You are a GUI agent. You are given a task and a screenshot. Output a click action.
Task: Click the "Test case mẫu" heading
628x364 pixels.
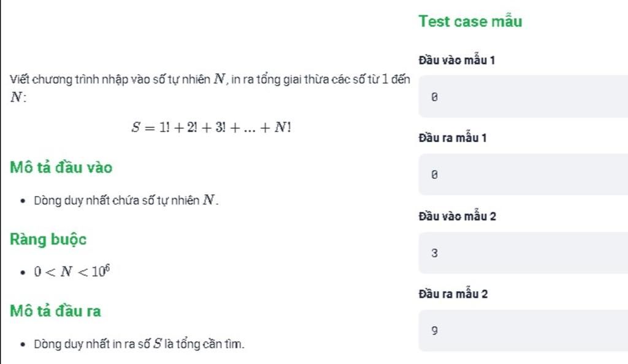point(470,21)
